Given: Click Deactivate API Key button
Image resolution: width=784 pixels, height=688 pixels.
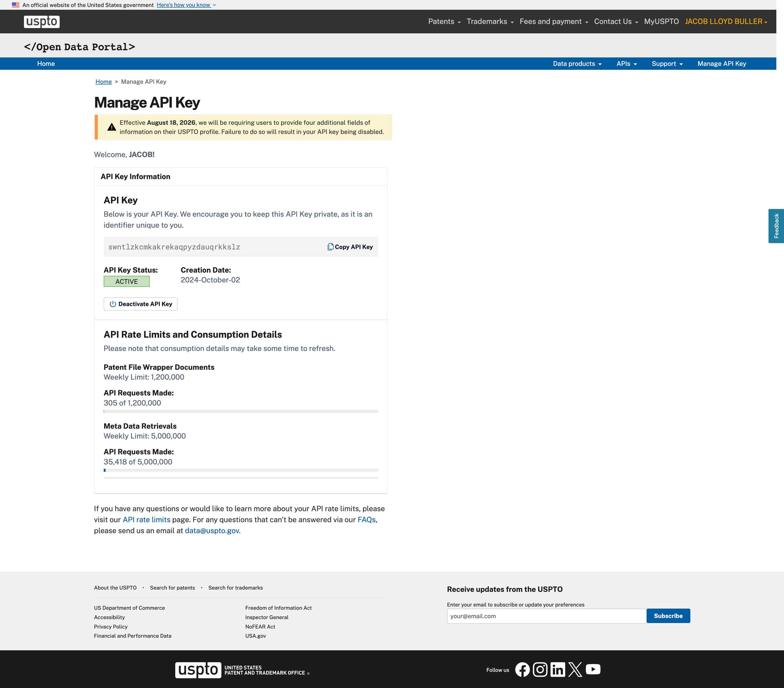Looking at the screenshot, I should click(140, 304).
